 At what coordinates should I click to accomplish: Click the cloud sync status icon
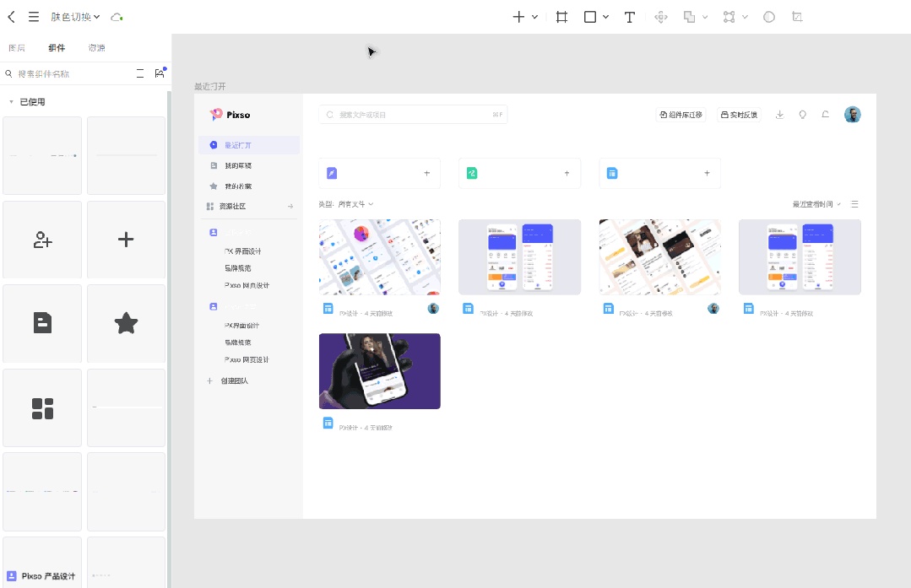117,18
